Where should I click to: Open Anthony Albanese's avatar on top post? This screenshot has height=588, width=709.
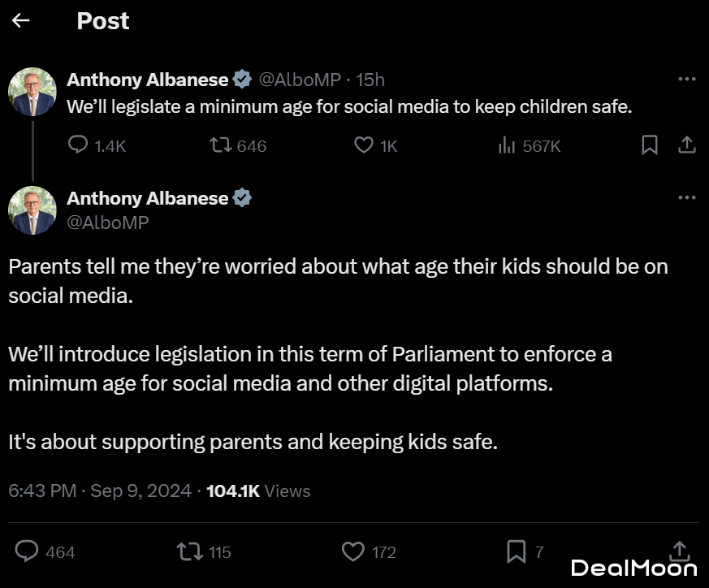[x=32, y=92]
